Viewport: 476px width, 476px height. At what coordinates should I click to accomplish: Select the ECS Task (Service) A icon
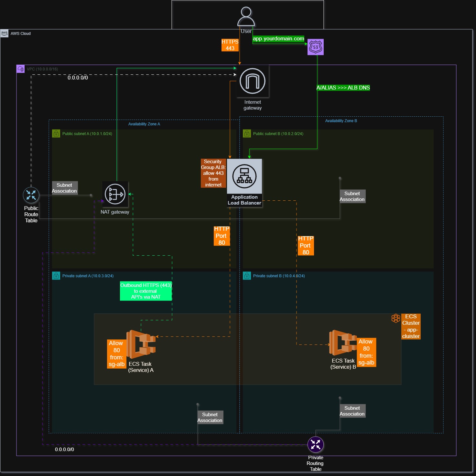(x=141, y=344)
